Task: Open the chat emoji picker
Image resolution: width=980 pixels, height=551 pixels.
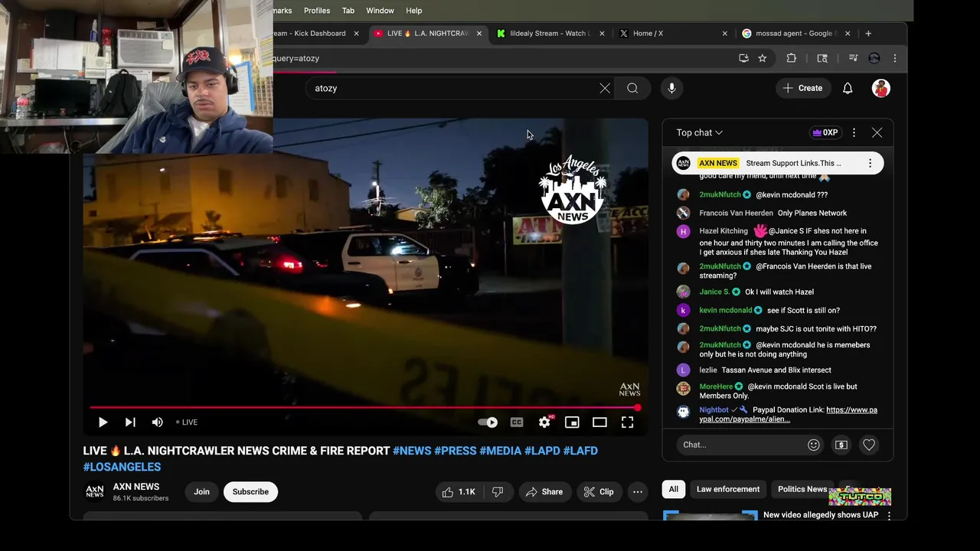Action: [813, 445]
